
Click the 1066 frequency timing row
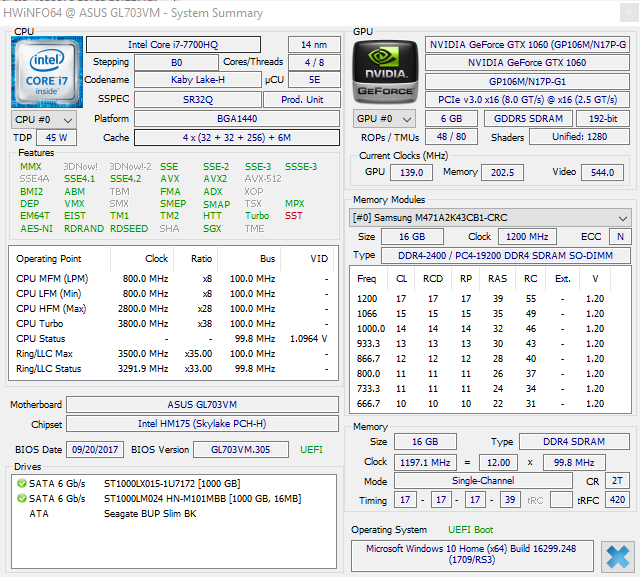[490, 314]
